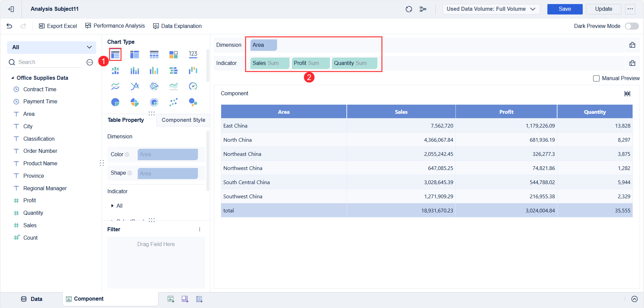
Task: Click the add component icon in bottom bar
Action: coord(171,299)
